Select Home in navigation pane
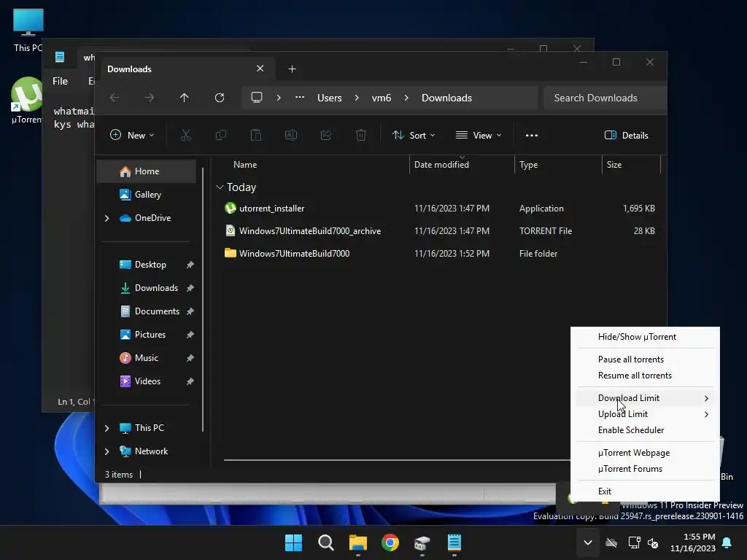747x560 pixels. pyautogui.click(x=146, y=171)
